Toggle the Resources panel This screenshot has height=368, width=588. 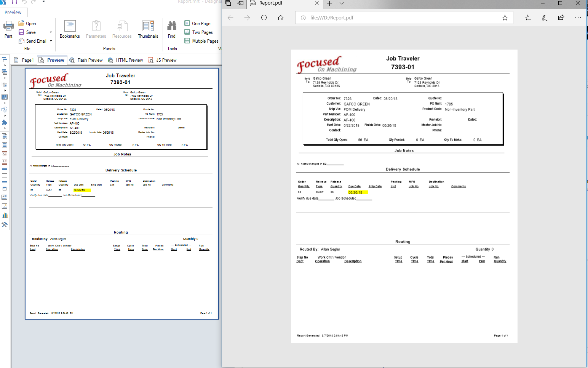(x=122, y=30)
